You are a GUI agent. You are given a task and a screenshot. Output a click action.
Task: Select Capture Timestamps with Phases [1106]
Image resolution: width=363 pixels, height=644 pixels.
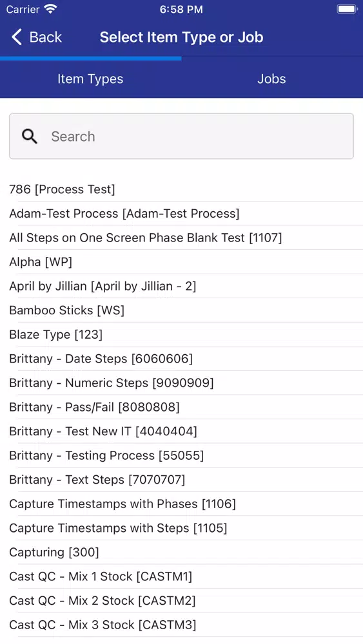181,504
